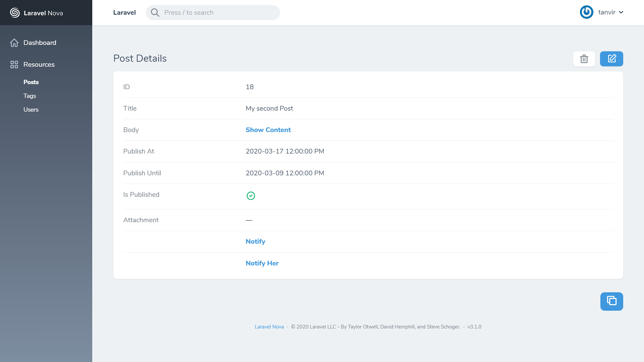Open Users resource from sidebar

pos(31,110)
